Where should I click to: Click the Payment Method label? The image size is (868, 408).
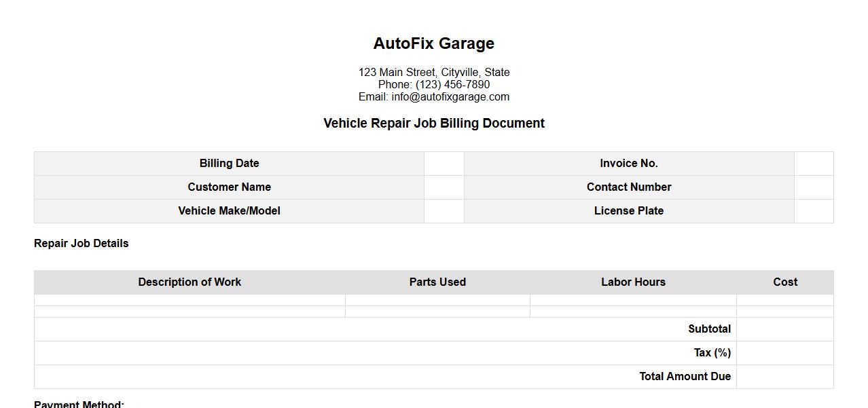coord(79,404)
